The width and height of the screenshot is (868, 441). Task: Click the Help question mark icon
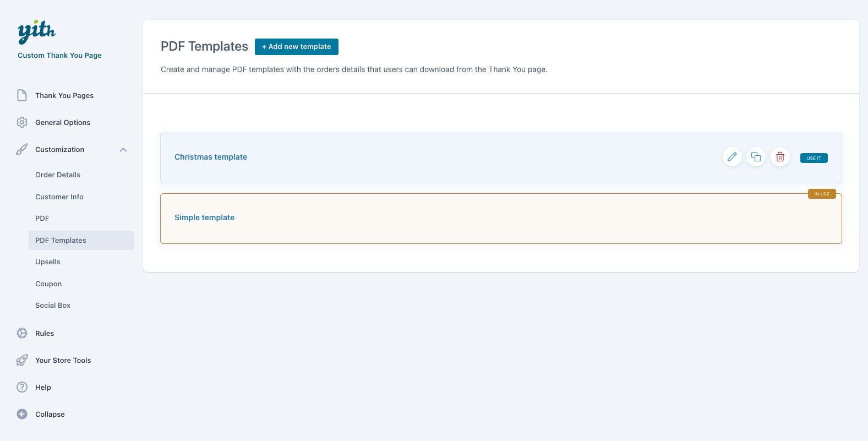pos(22,387)
